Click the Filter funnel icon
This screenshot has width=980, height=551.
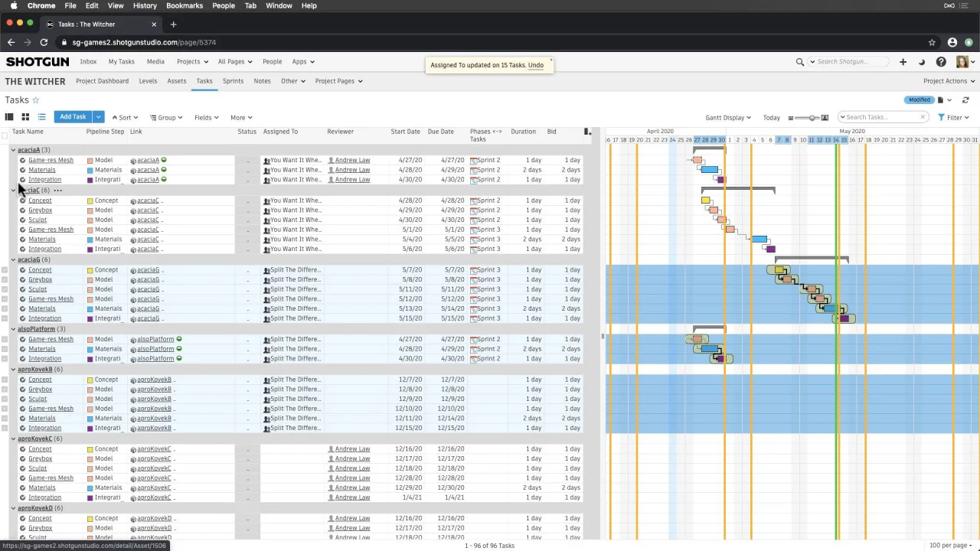942,118
